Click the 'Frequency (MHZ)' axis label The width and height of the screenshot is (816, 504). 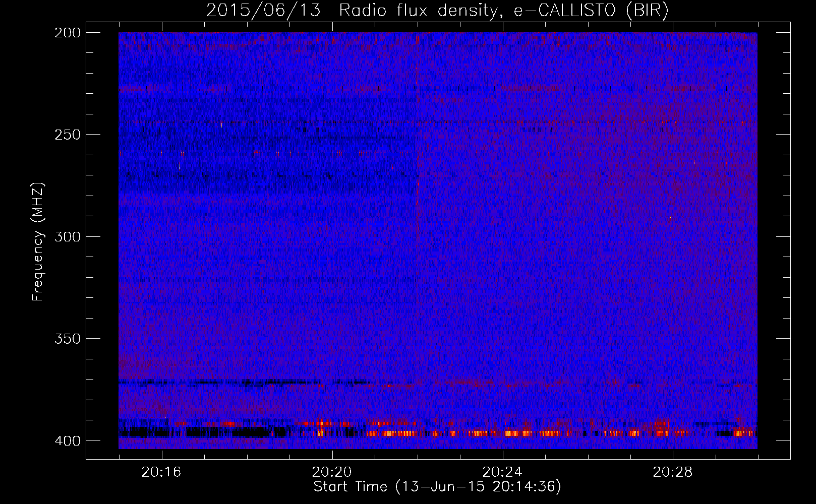tap(38, 242)
